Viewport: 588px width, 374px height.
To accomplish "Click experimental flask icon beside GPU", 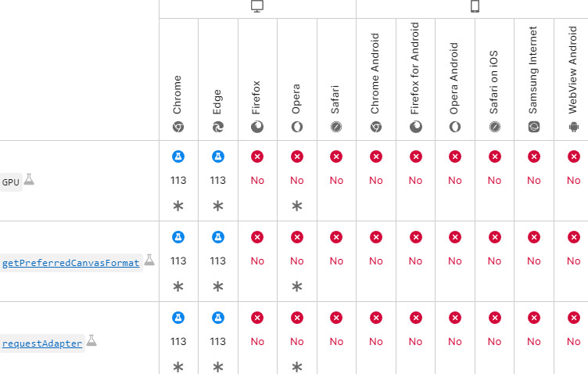I will point(29,180).
